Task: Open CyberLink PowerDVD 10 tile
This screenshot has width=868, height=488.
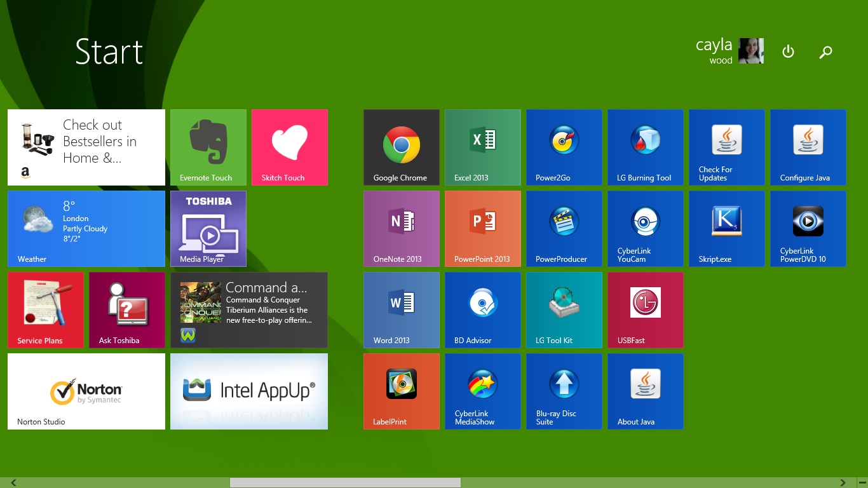Action: (x=808, y=229)
